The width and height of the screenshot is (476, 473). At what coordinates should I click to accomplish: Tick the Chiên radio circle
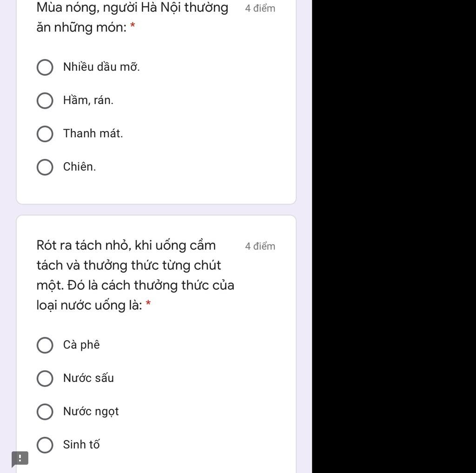point(45,167)
